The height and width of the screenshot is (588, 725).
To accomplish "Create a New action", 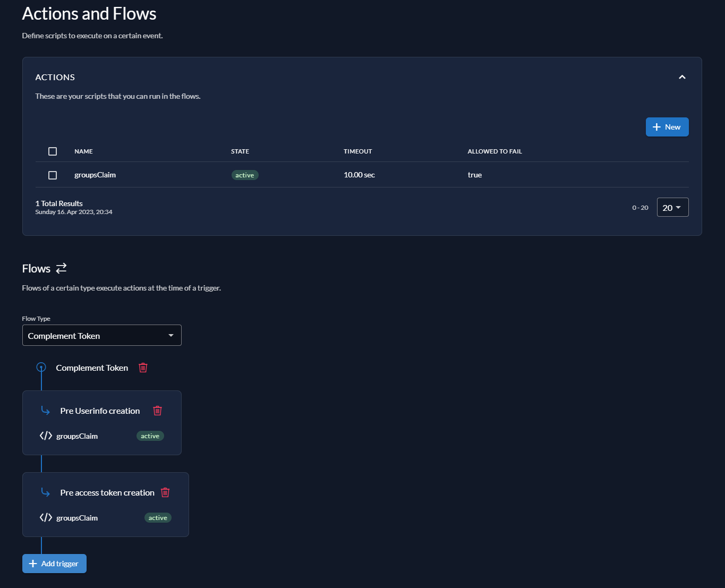I will click(x=667, y=127).
